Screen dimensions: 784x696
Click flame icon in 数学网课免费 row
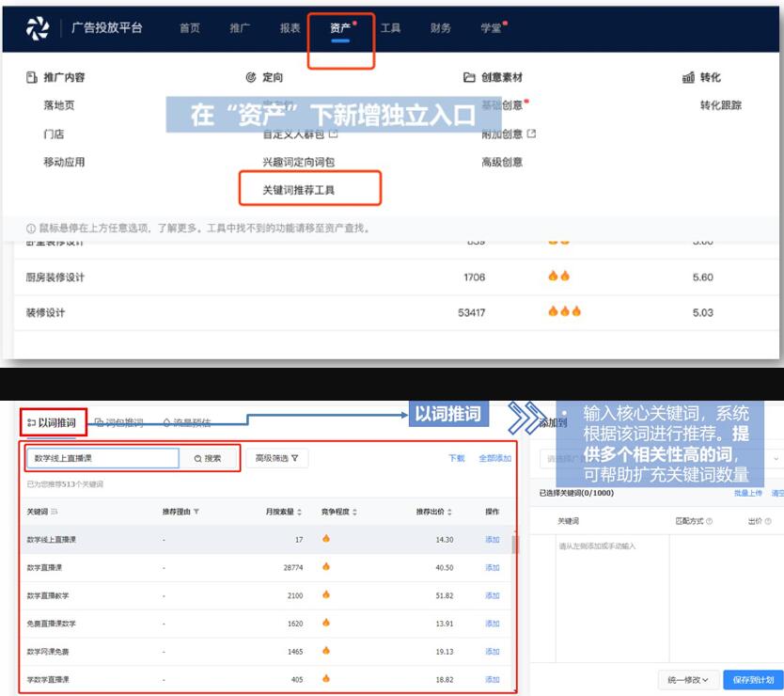[326, 651]
